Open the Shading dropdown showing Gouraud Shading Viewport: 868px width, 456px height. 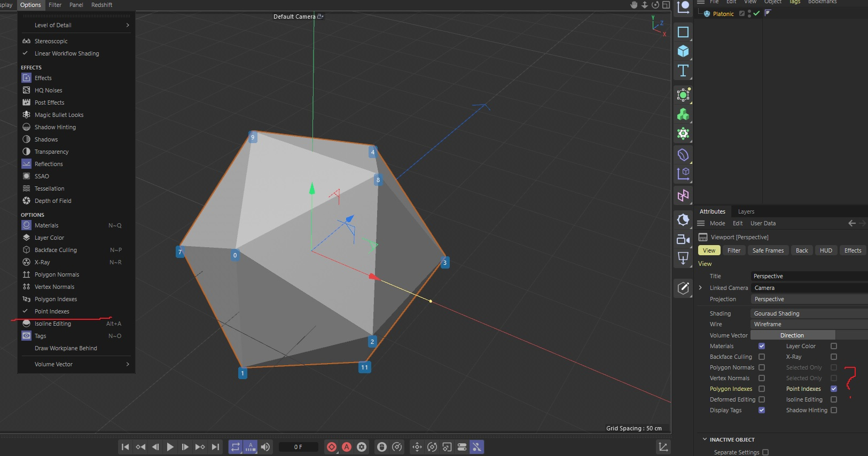coord(809,313)
